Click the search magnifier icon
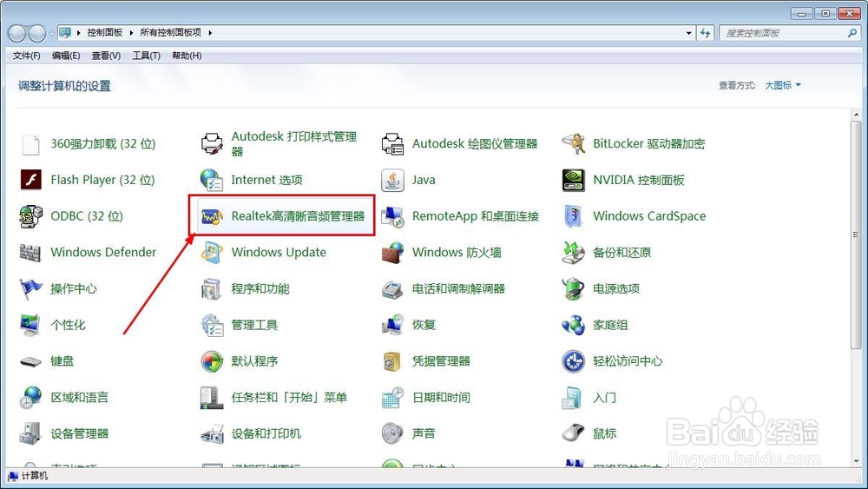The image size is (868, 489). 852,33
